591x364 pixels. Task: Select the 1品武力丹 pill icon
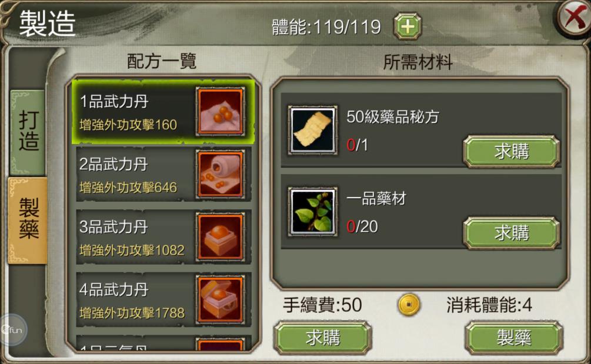[x=221, y=112]
